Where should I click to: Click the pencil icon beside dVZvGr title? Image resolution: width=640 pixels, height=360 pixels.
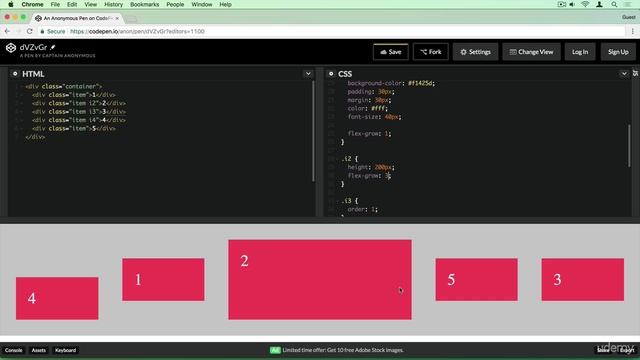pos(53,47)
